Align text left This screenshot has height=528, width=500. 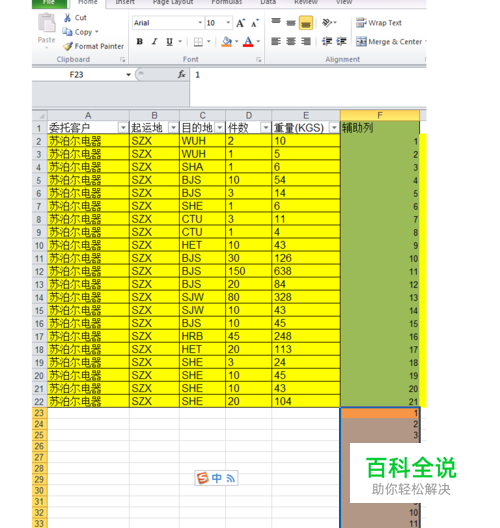point(276,41)
